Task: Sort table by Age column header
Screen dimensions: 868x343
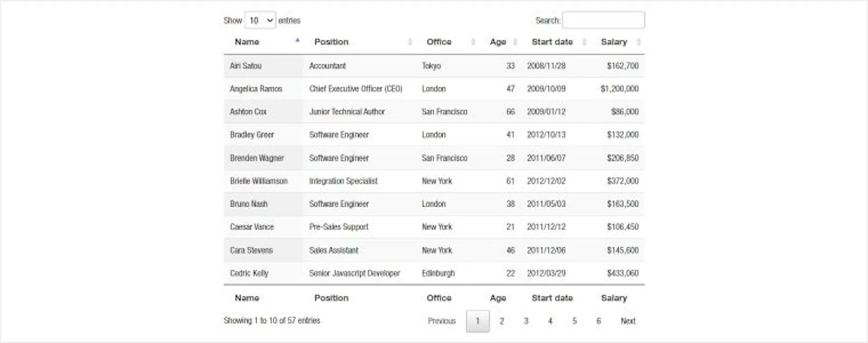Action: (x=498, y=42)
